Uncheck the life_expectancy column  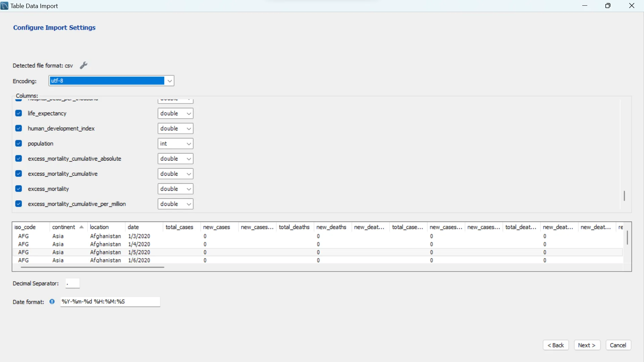point(19,113)
